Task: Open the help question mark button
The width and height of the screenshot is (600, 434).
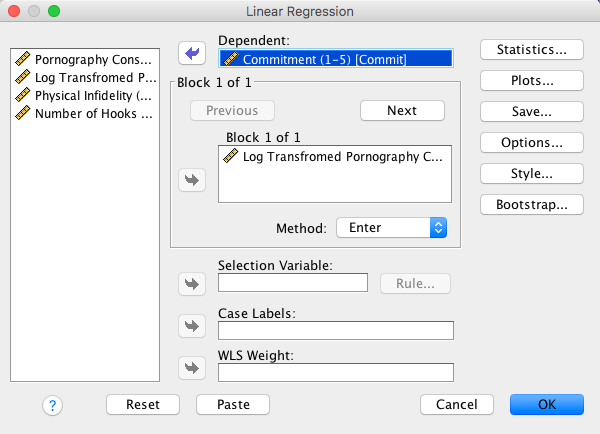Action: [53, 404]
